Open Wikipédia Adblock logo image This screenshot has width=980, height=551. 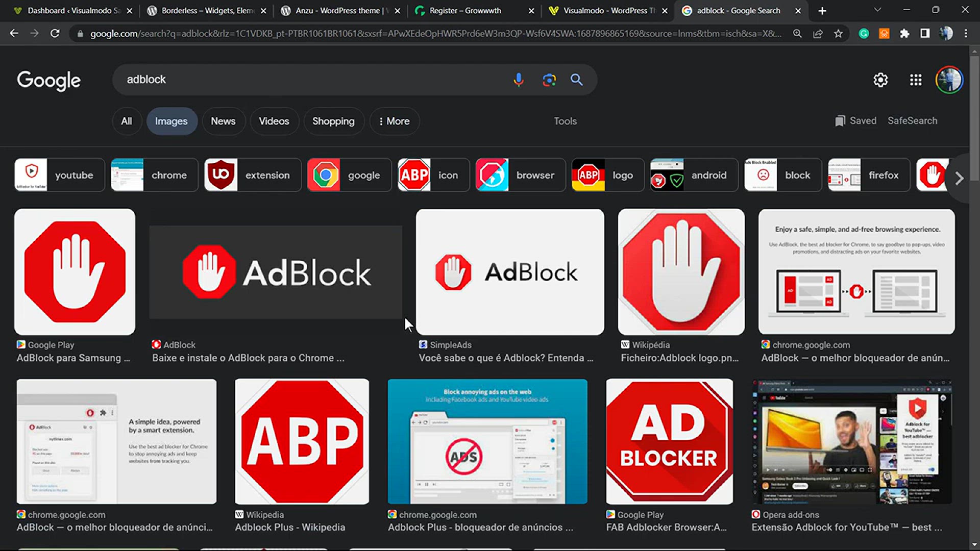681,272
